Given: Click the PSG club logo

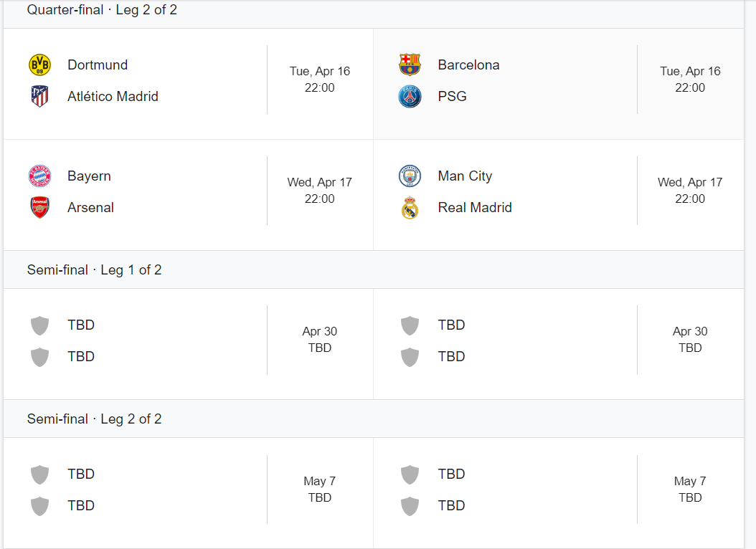Looking at the screenshot, I should [410, 96].
